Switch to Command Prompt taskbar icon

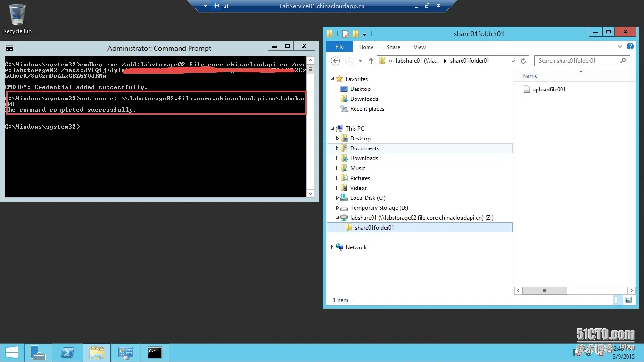point(155,353)
